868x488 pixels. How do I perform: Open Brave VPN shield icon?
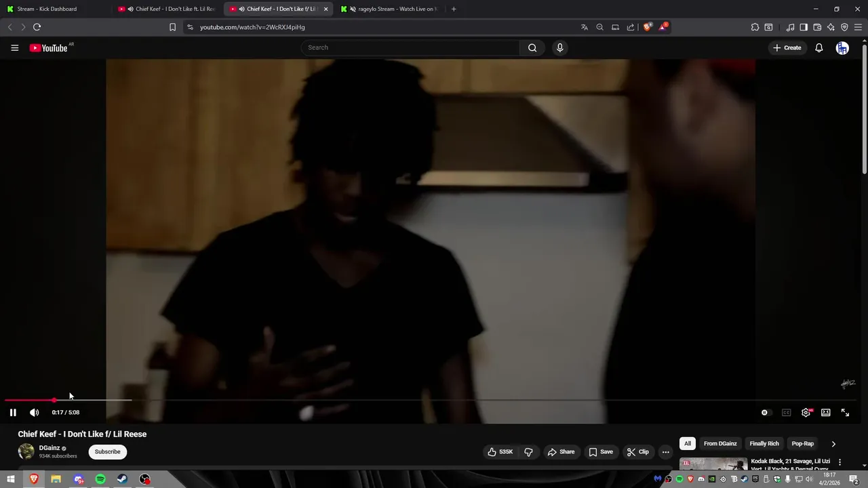click(x=844, y=27)
